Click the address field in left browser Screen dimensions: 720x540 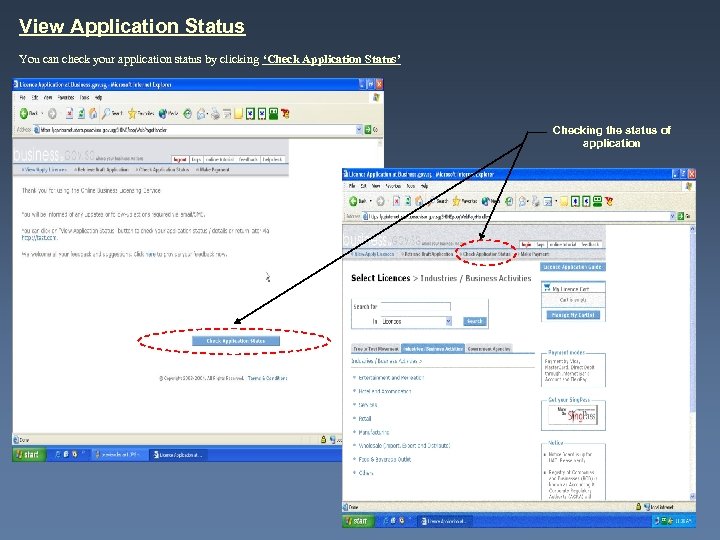pyautogui.click(x=197, y=130)
